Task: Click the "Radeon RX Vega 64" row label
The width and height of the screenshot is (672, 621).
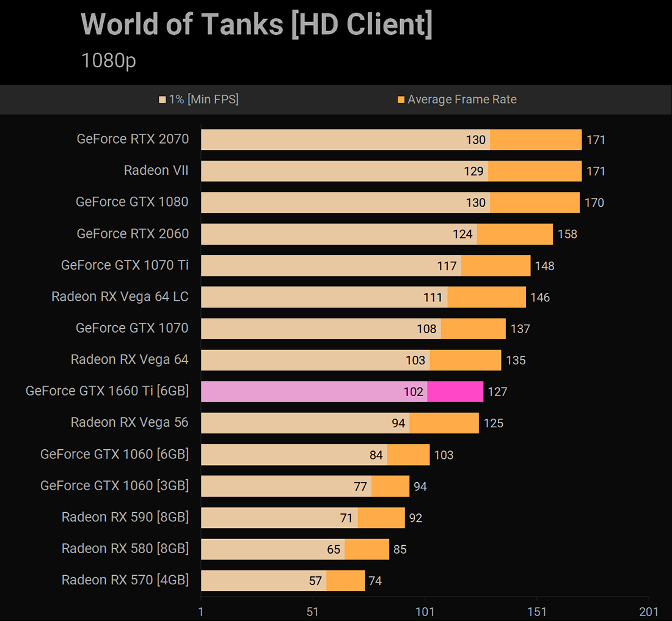Action: 130,359
